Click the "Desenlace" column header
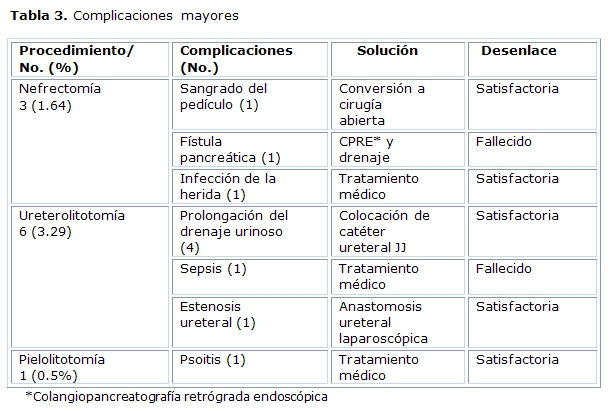614x411 pixels. pos(519,51)
